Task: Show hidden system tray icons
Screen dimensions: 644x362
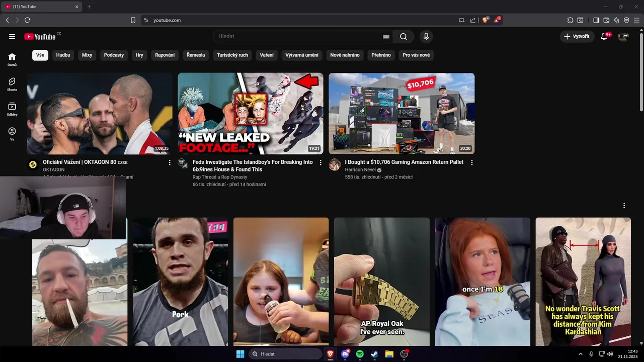Action: pos(581,354)
